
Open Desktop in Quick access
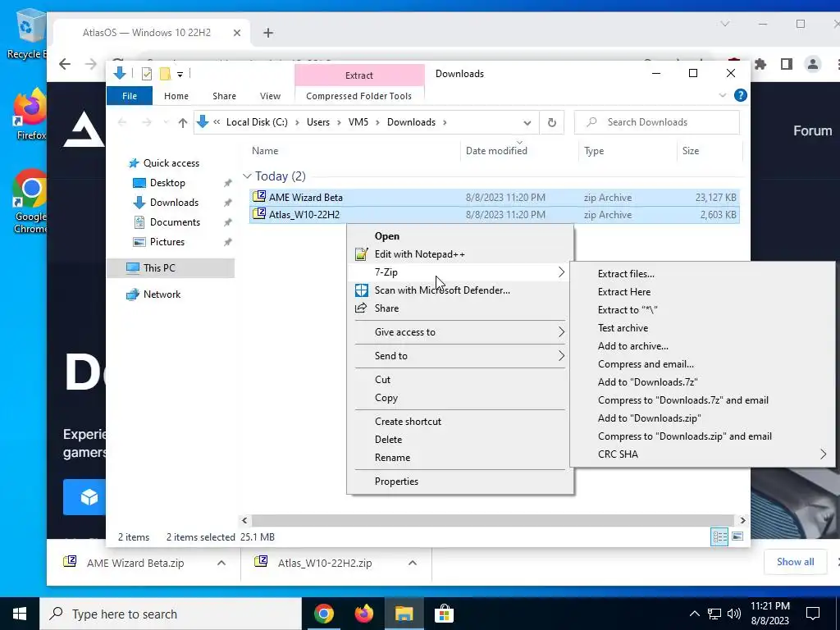pos(167,183)
